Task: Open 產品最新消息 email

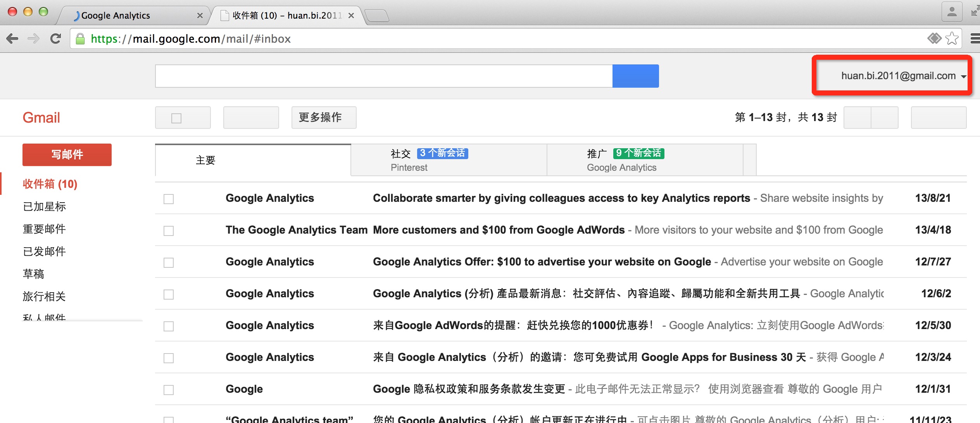Action: 561,294
